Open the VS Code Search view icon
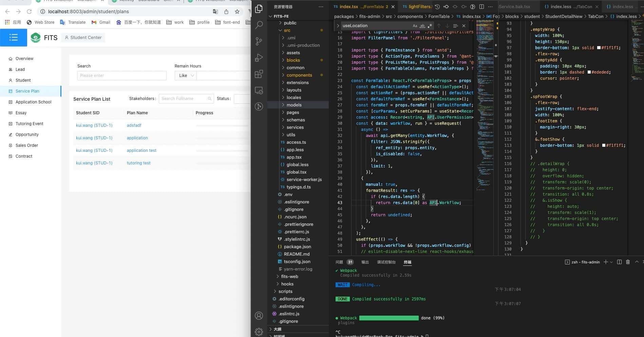 click(259, 25)
